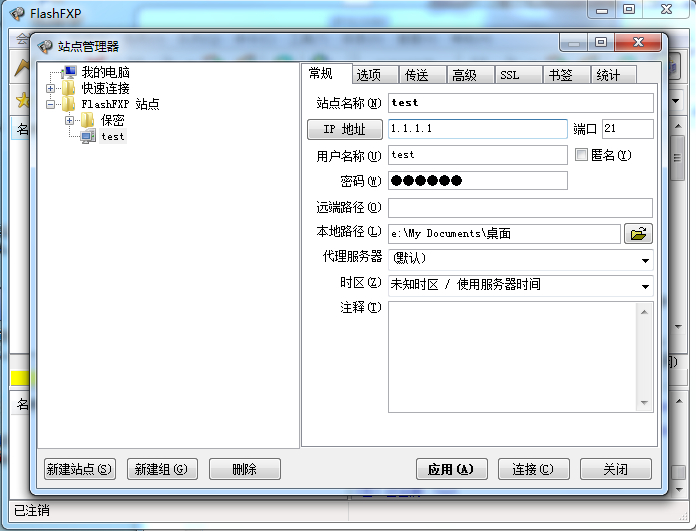Collapse the FlashFXP 站点 tree node

(50, 105)
